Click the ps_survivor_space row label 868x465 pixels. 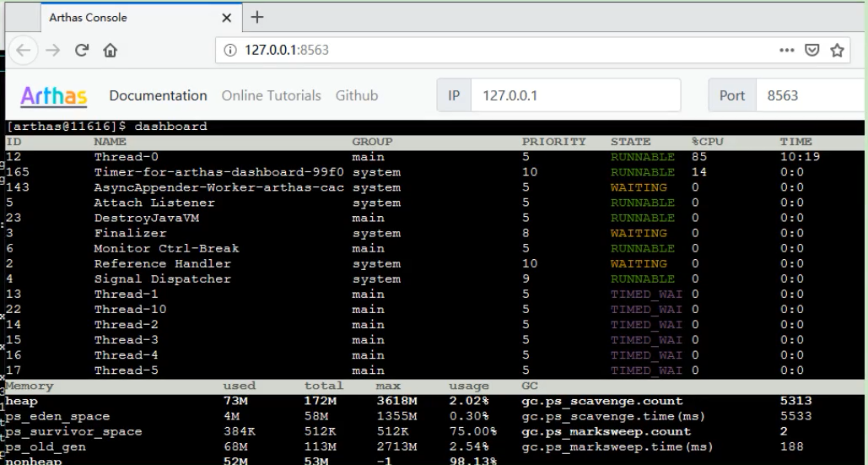(73, 431)
